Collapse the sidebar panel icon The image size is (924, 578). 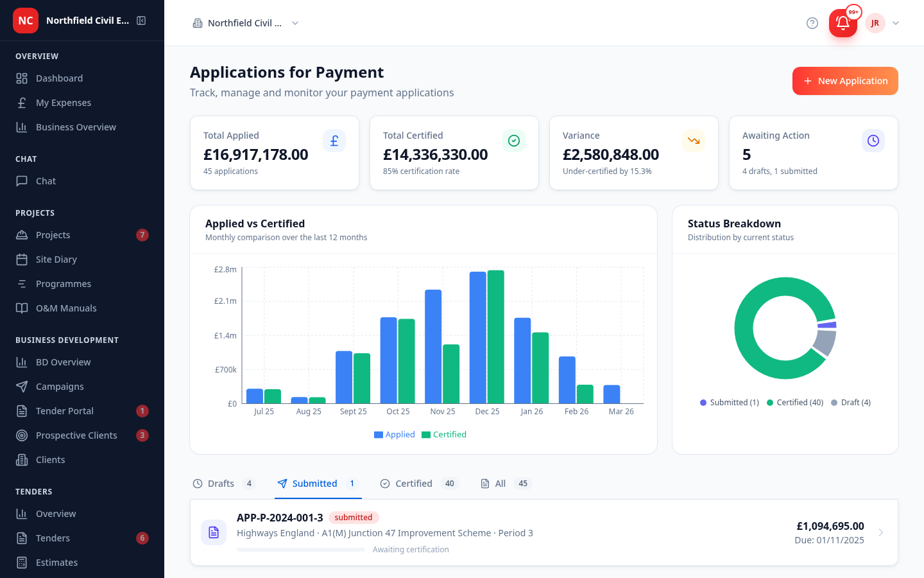click(x=141, y=21)
